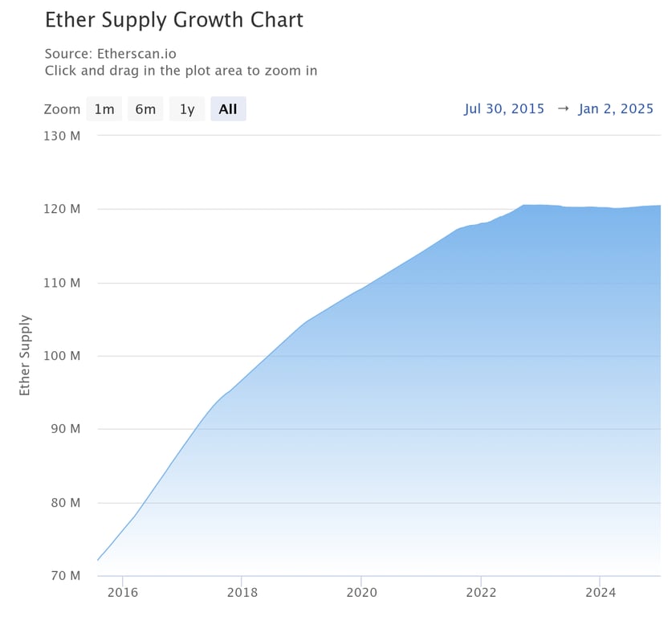Click the 2022 label on the x-axis
672x617 pixels.
[x=482, y=592]
